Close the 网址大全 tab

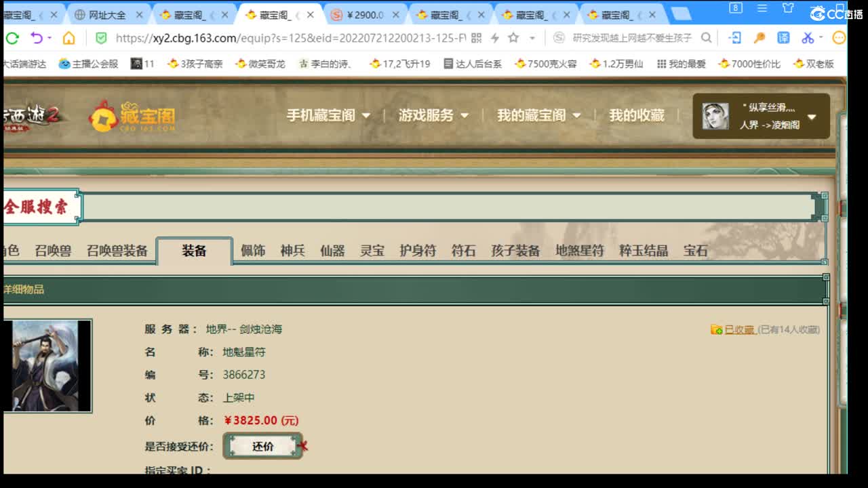pyautogui.click(x=140, y=14)
